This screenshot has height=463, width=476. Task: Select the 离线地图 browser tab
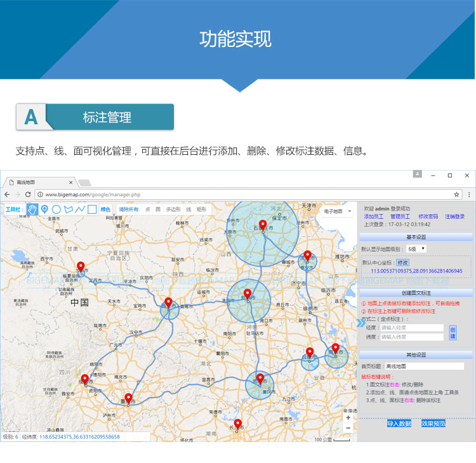pos(39,183)
